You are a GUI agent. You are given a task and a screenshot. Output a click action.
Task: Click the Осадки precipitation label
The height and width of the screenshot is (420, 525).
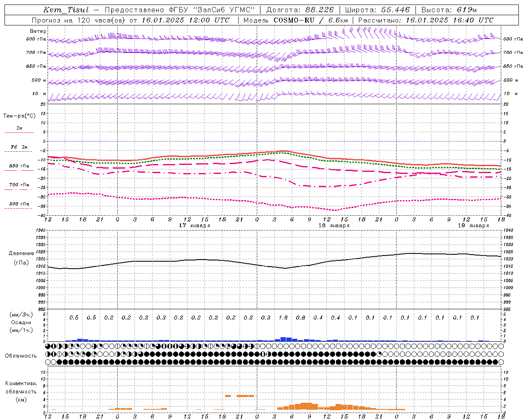pyautogui.click(x=21, y=323)
